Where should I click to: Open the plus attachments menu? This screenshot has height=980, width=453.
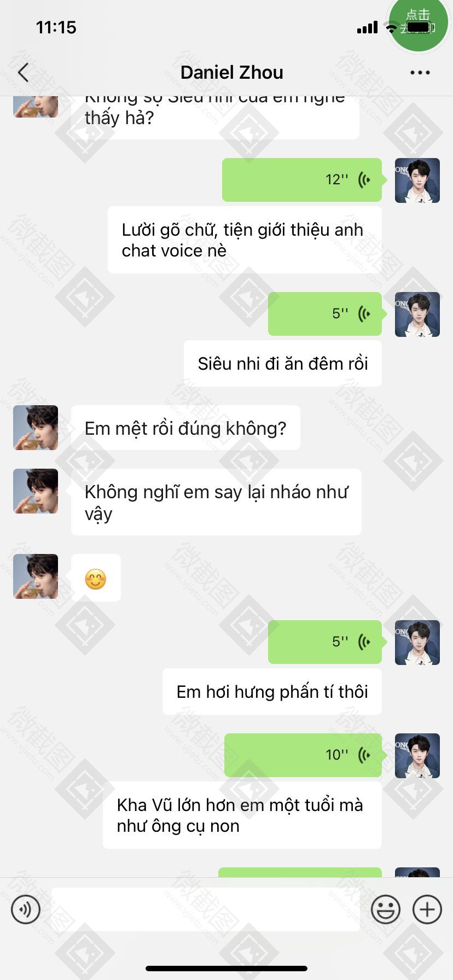click(x=427, y=909)
